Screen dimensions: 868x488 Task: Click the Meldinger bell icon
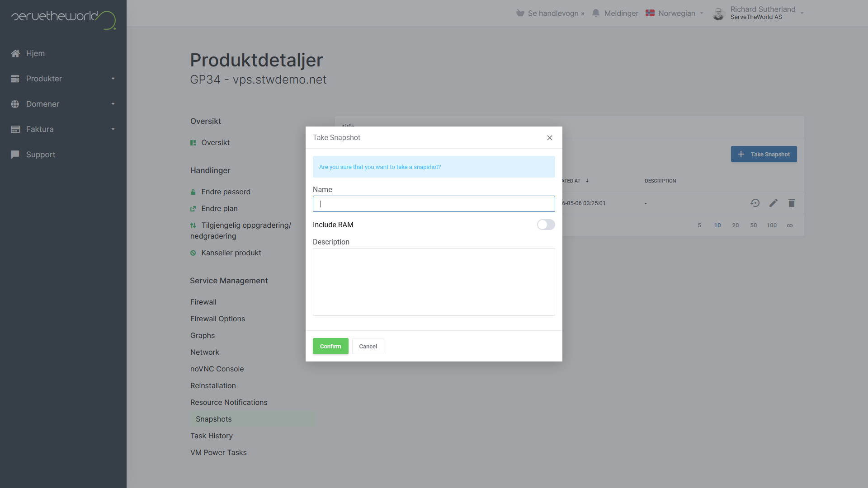[596, 13]
